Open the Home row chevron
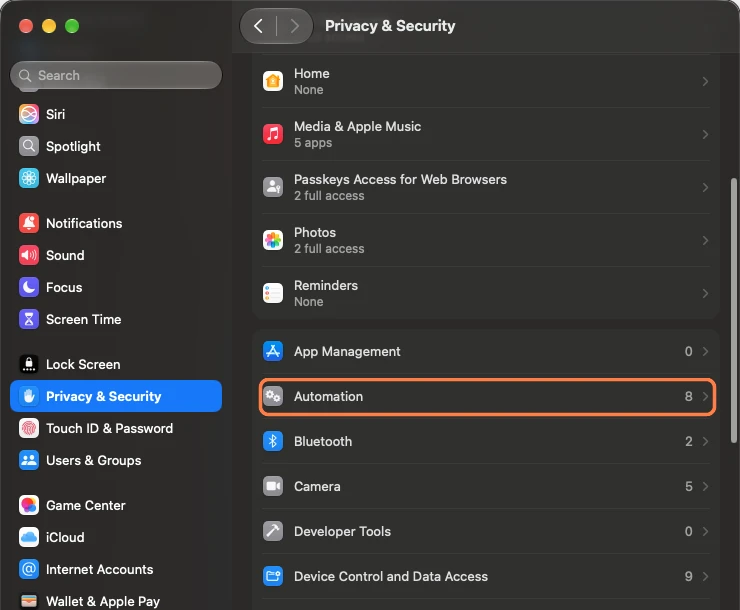Viewport: 740px width, 610px height. pyautogui.click(x=705, y=82)
